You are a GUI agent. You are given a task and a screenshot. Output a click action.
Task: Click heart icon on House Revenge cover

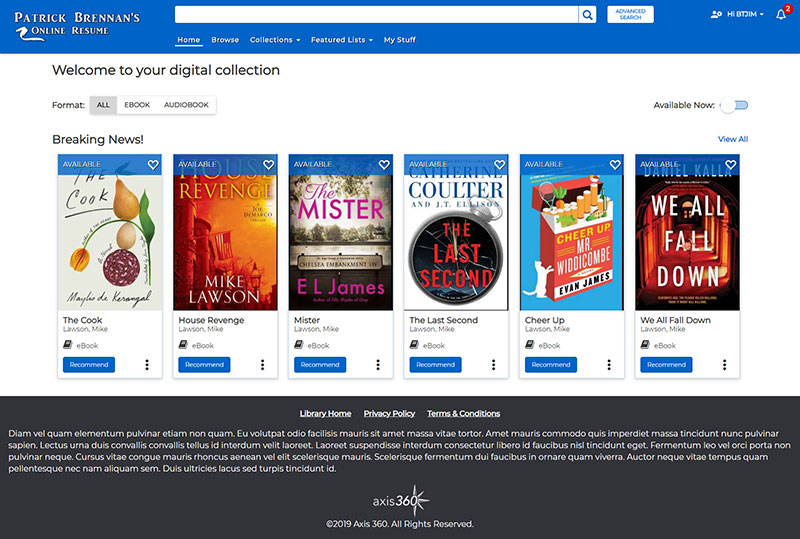(x=269, y=165)
